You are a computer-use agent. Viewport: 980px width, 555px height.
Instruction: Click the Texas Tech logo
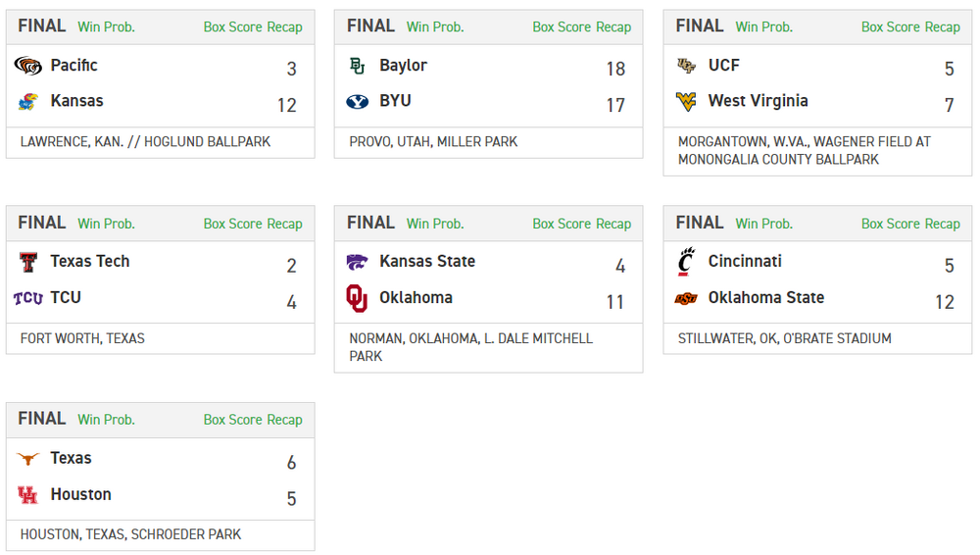[x=27, y=262]
